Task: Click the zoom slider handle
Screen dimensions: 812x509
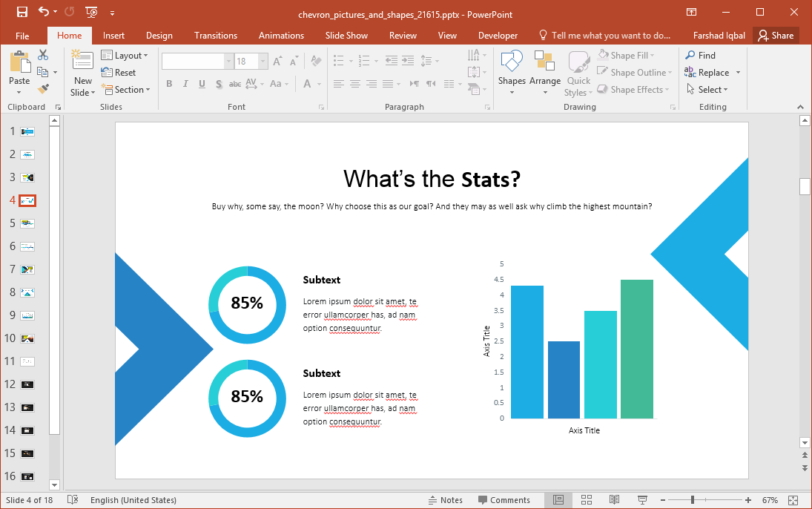Action: point(693,500)
